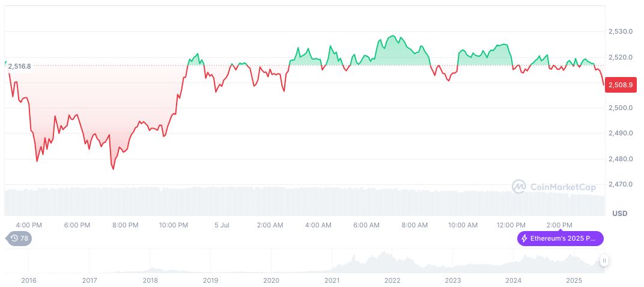The height and width of the screenshot is (287, 644).
Task: Jump to 2023 on the overview timeline
Action: coord(452,280)
